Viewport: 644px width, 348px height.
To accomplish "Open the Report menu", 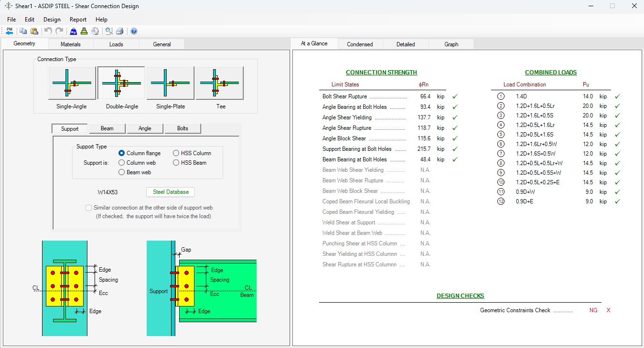I will 78,20.
